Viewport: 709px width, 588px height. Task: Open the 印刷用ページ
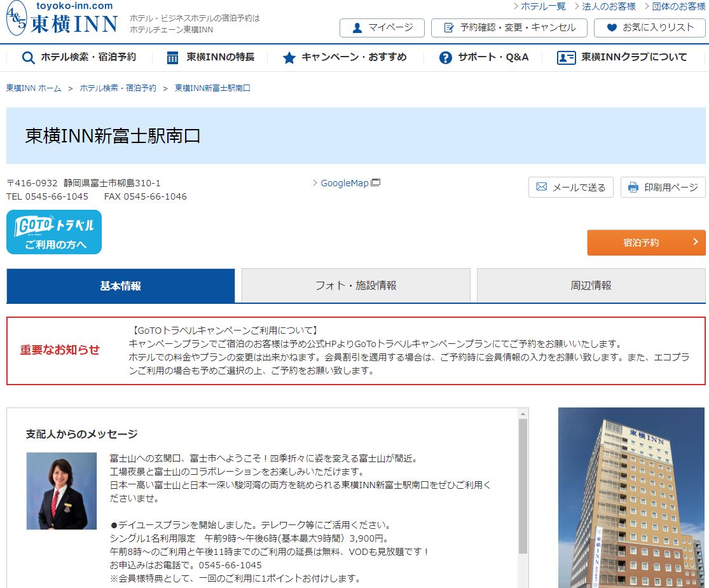[663, 187]
